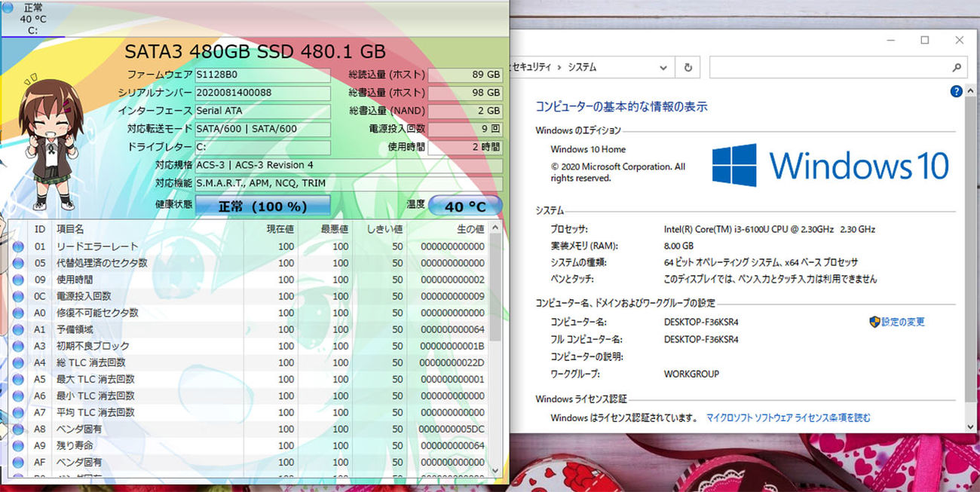Click the status orb of 0C 電源投入回数 row
Viewport: 980px width, 492px height.
[18, 296]
